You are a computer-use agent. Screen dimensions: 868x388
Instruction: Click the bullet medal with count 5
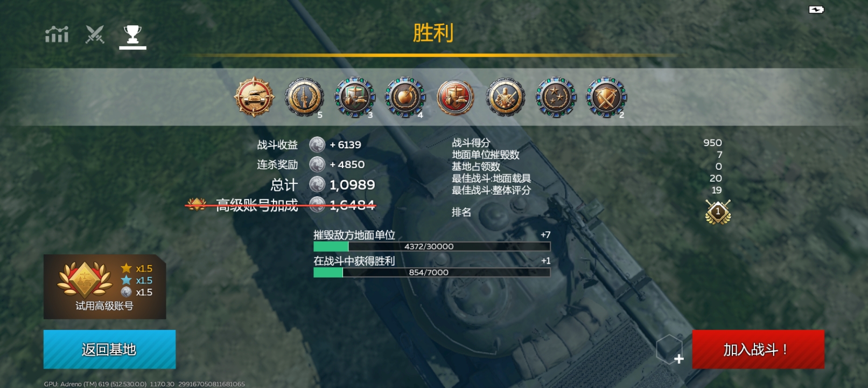click(x=305, y=98)
